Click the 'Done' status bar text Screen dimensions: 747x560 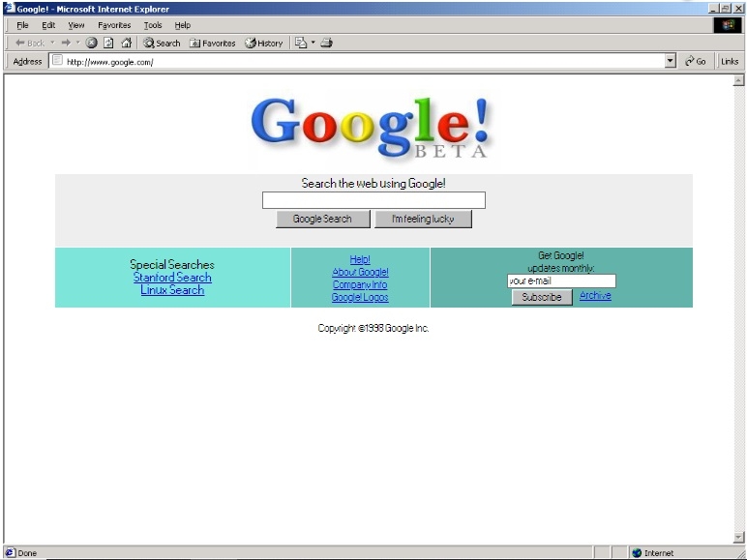(27, 553)
